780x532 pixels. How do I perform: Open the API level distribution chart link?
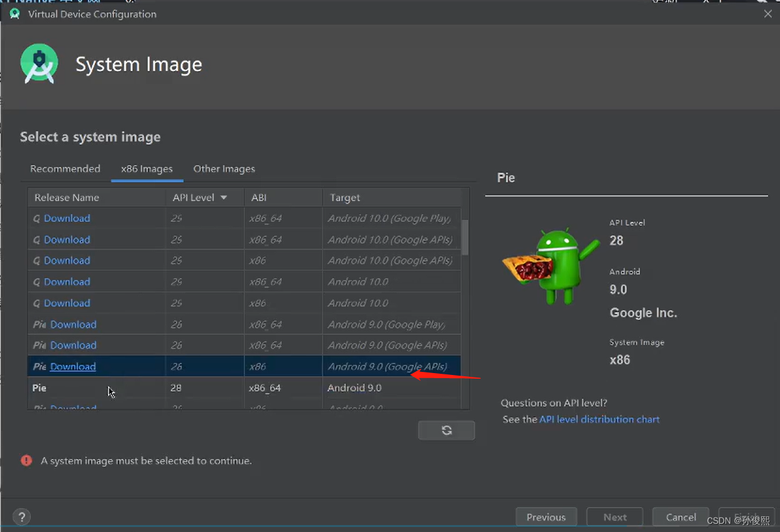click(x=600, y=419)
